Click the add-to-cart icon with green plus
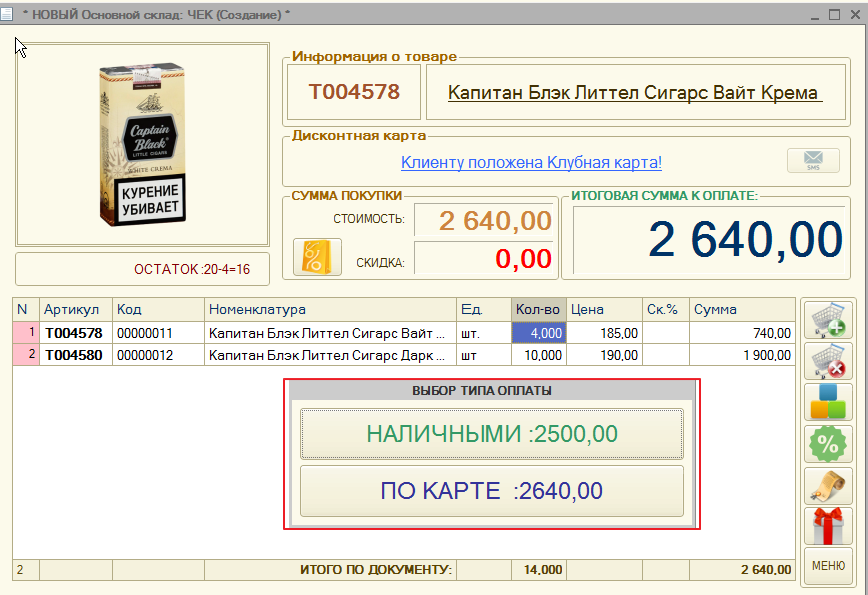 point(828,319)
